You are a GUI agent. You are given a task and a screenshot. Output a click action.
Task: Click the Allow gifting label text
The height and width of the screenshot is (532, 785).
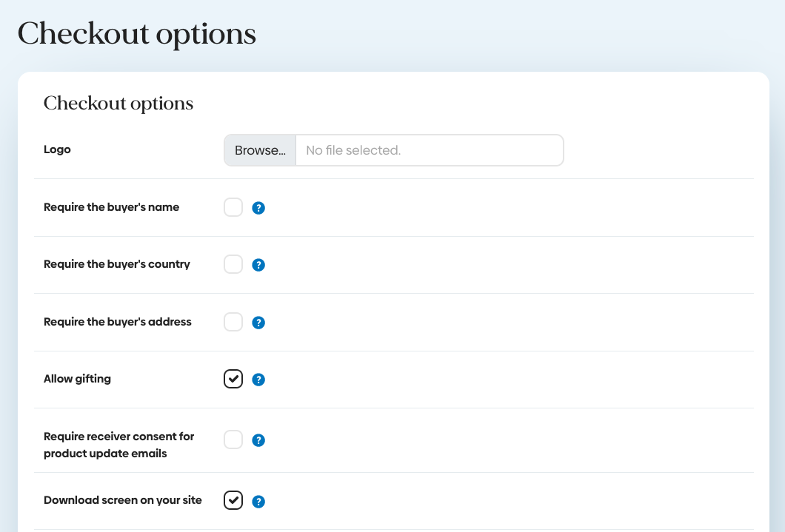[x=77, y=379]
